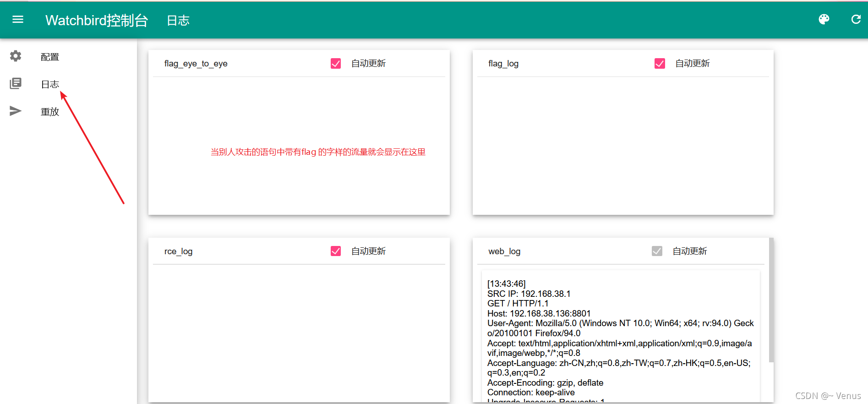Click the 自动更新 label in flag_log panel
This screenshot has width=868, height=404.
click(x=693, y=63)
